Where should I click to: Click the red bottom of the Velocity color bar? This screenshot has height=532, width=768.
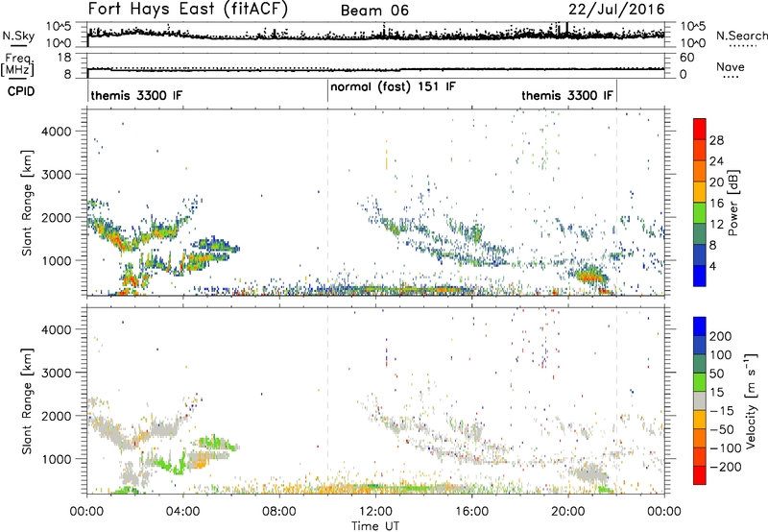[x=700, y=475]
